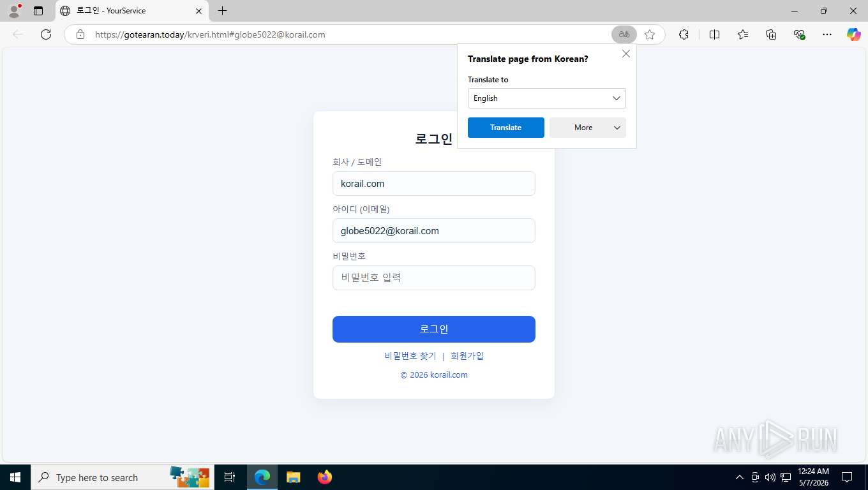Click the 로그인 heading text
The image size is (868, 490).
tap(434, 139)
